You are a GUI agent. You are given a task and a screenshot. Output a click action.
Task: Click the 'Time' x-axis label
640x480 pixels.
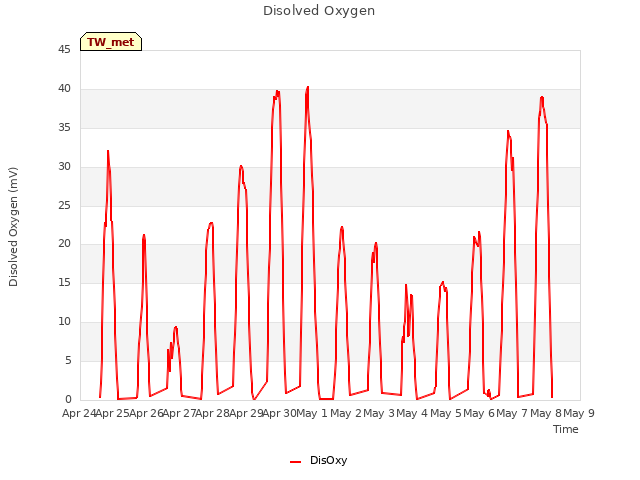click(566, 429)
